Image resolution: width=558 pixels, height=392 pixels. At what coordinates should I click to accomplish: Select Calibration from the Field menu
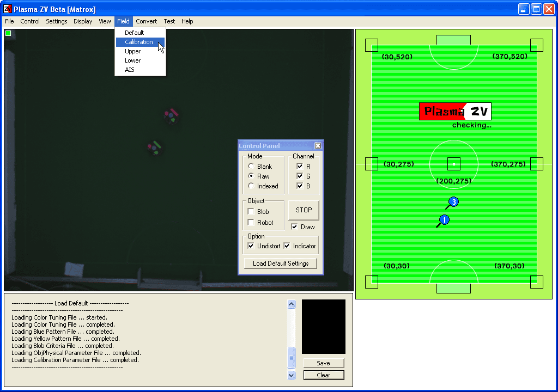pos(138,42)
